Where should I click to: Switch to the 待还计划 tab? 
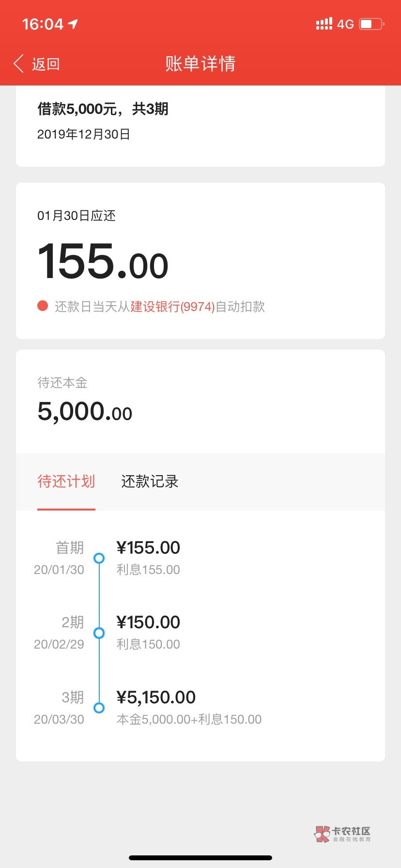point(66,481)
